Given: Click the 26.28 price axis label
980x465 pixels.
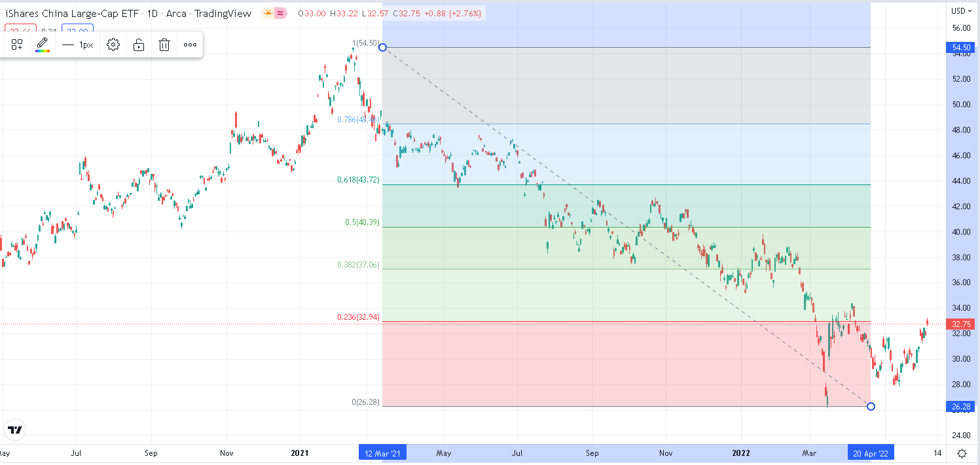Looking at the screenshot, I should (959, 407).
